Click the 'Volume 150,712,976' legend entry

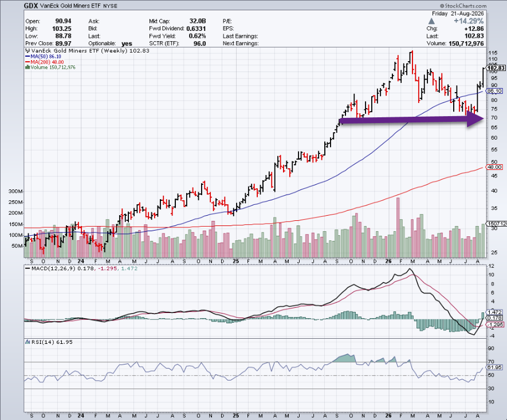pyautogui.click(x=50, y=67)
